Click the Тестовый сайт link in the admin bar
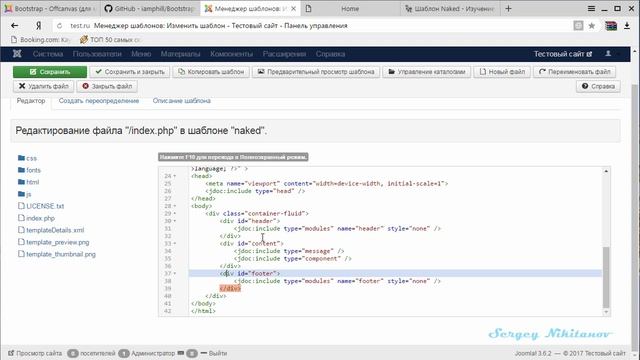Image resolution: width=640 pixels, height=360 pixels. tap(563, 54)
